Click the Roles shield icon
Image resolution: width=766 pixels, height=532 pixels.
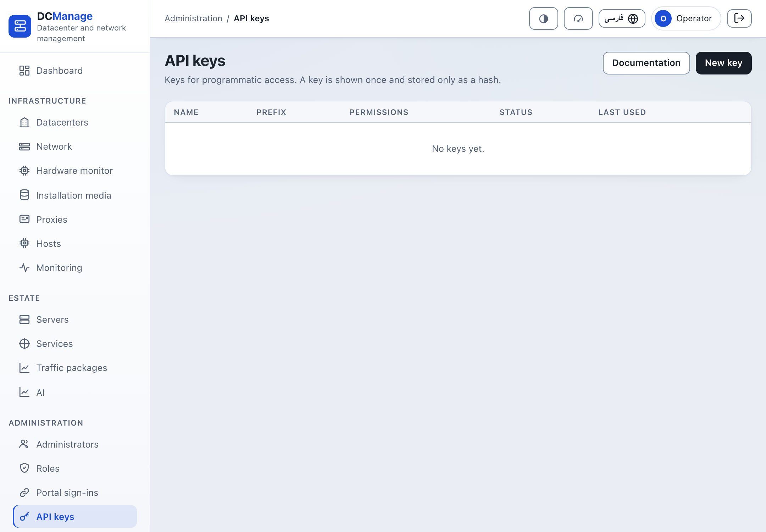point(24,468)
